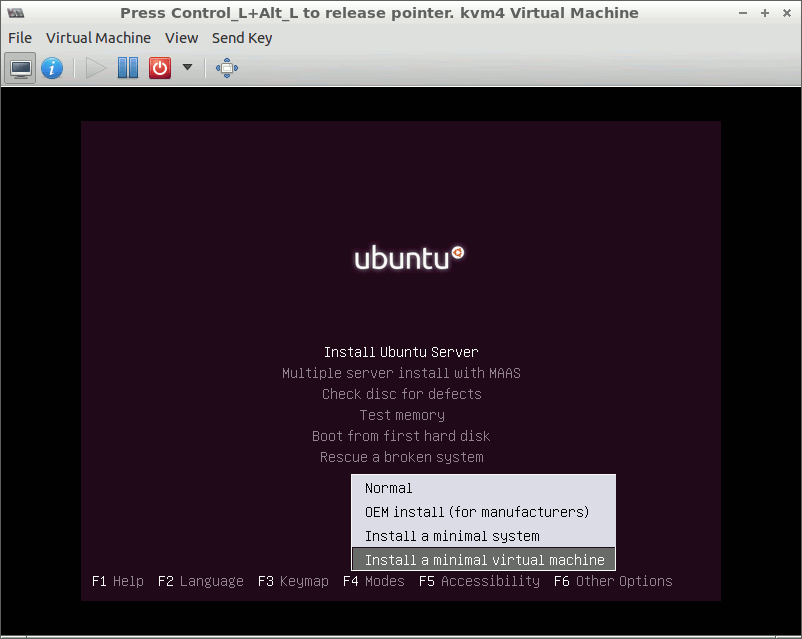Open the File menu
Screen dimensions: 802x639
[20, 38]
